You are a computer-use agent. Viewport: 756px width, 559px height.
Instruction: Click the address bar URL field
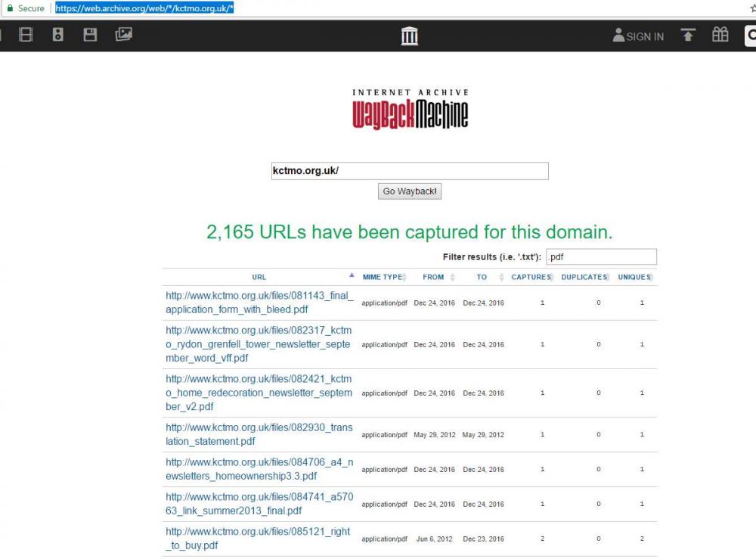[x=144, y=8]
